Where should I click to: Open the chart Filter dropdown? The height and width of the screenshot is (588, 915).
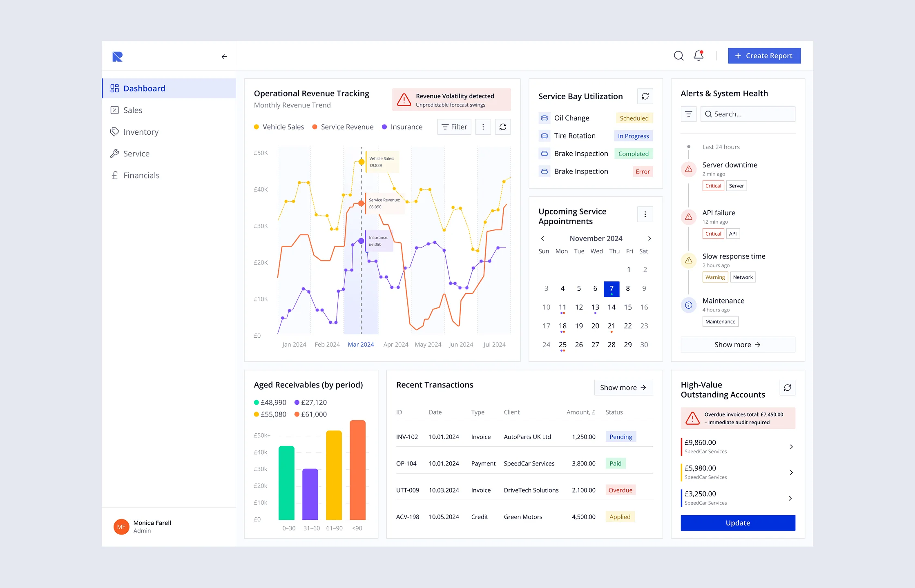454,127
